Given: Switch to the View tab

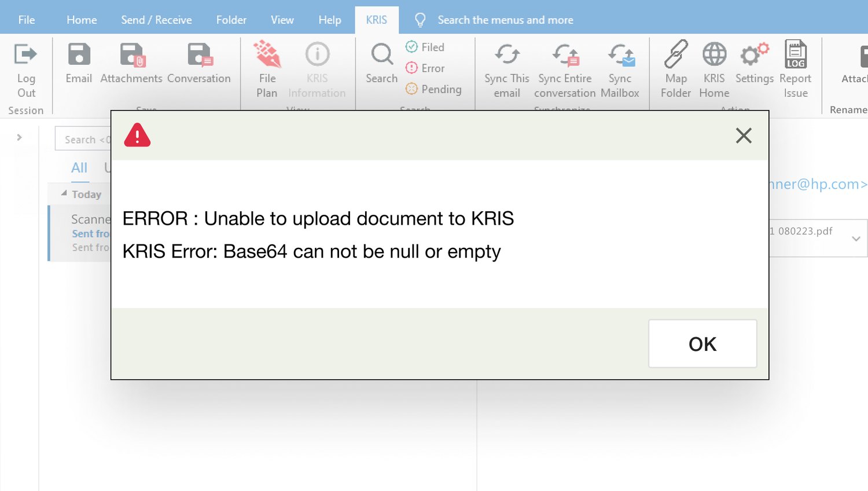Looking at the screenshot, I should coord(282,20).
